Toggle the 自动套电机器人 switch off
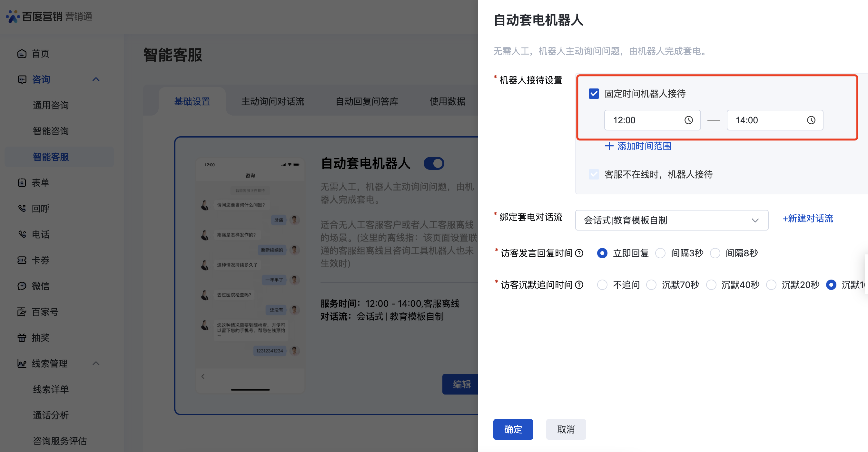 click(434, 164)
